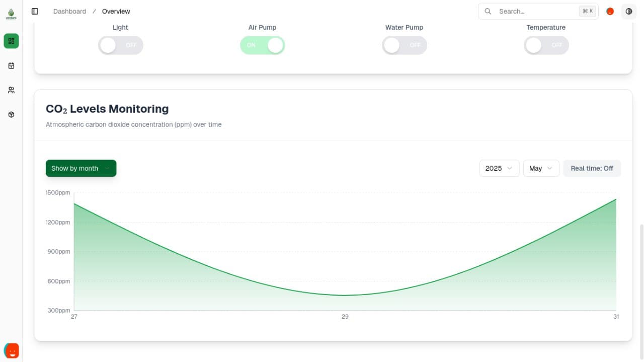644x362 pixels.
Task: Turn on the Light switch
Action: [121, 45]
